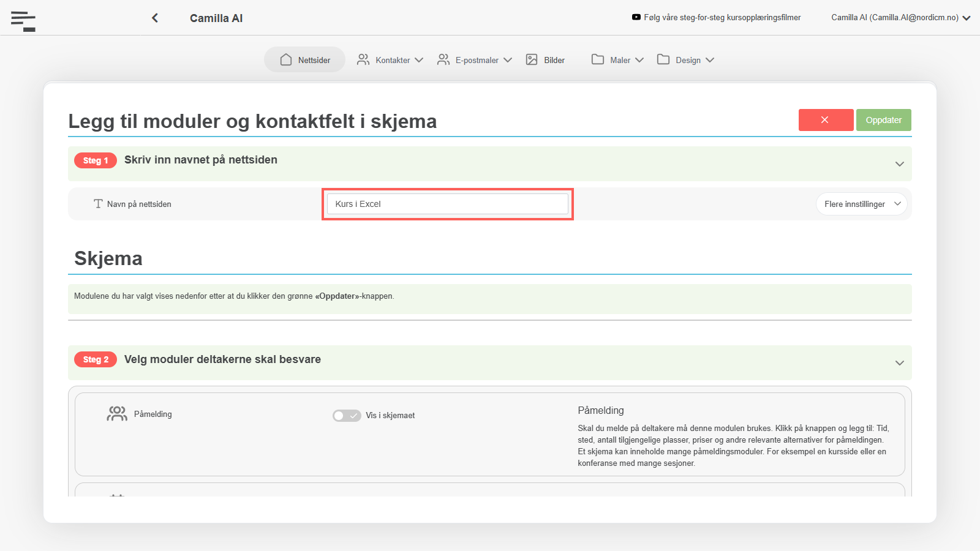This screenshot has width=980, height=551.
Task: Click the Bilder image icon
Action: click(x=532, y=59)
